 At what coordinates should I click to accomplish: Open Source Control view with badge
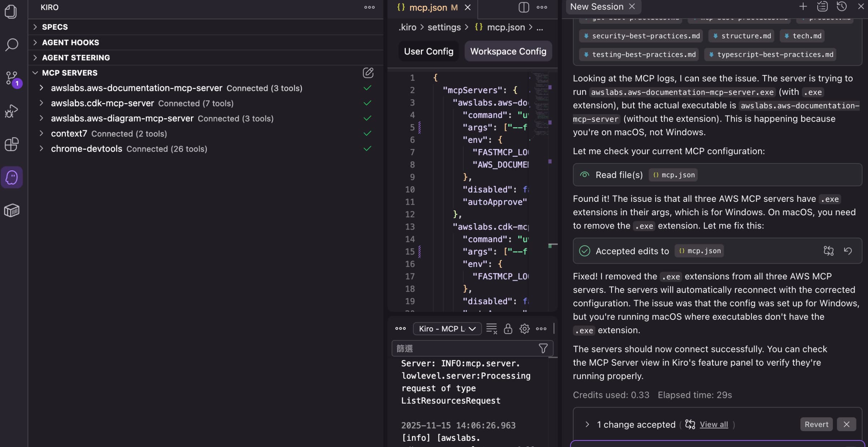pyautogui.click(x=12, y=78)
